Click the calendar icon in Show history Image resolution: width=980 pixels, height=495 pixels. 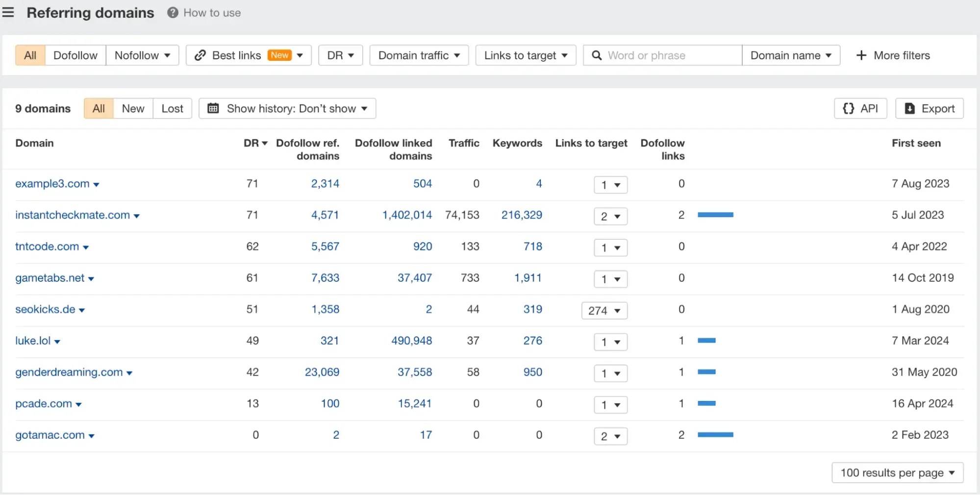(213, 108)
